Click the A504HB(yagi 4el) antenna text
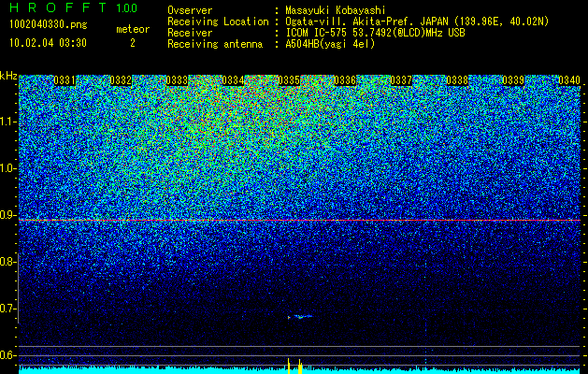The width and height of the screenshot is (588, 374). 330,44
